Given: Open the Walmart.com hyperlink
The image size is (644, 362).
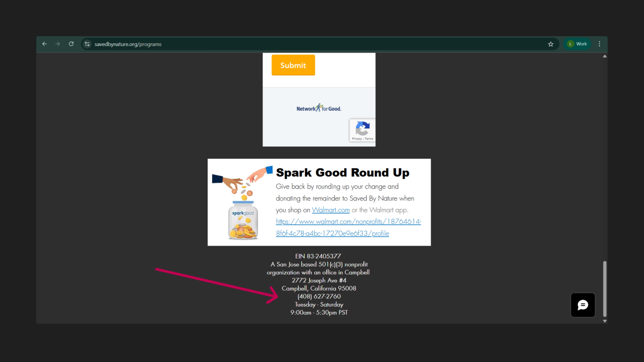Looking at the screenshot, I should tap(330, 210).
